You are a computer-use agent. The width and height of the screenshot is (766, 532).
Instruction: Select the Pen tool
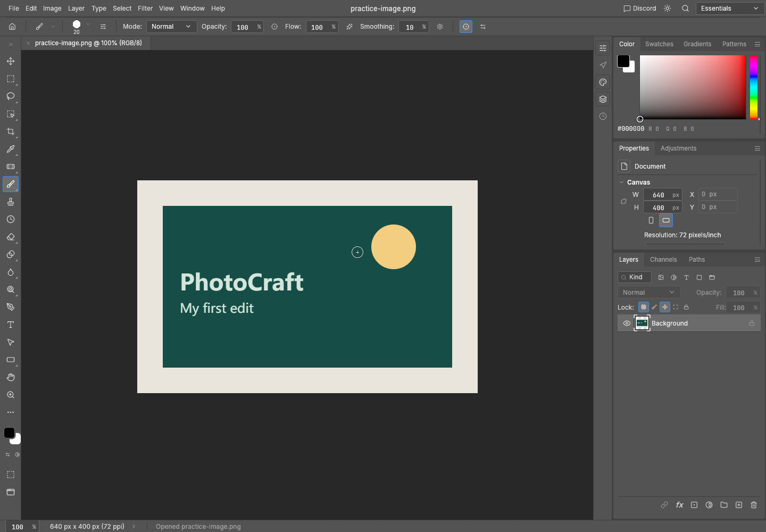coord(11,307)
